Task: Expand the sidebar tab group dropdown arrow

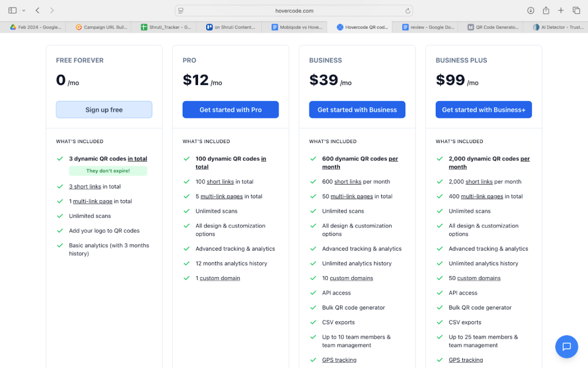Action: pyautogui.click(x=24, y=10)
